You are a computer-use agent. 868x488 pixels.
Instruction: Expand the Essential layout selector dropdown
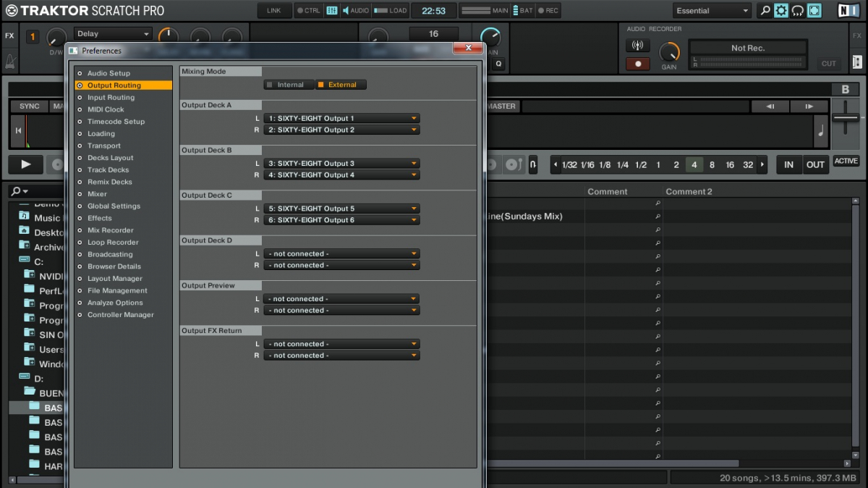click(712, 11)
